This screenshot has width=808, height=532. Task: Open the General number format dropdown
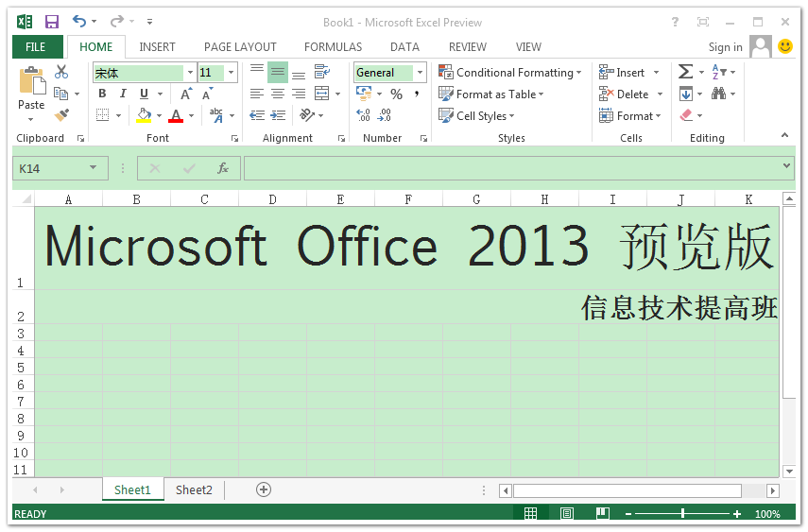(420, 72)
